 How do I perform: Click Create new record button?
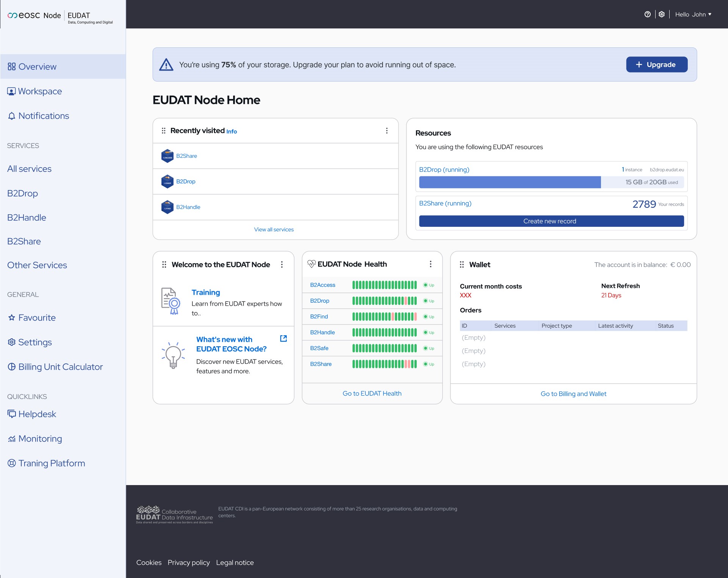(x=551, y=221)
